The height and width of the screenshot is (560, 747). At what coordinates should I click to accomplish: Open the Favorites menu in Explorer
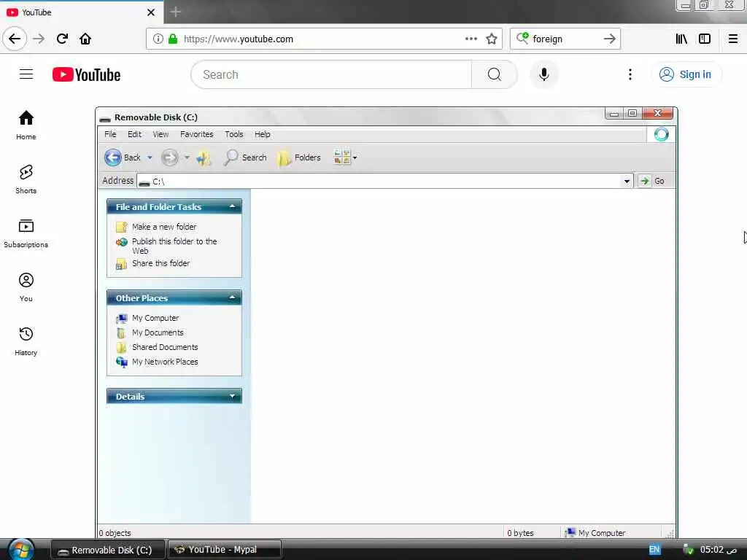[x=197, y=134]
